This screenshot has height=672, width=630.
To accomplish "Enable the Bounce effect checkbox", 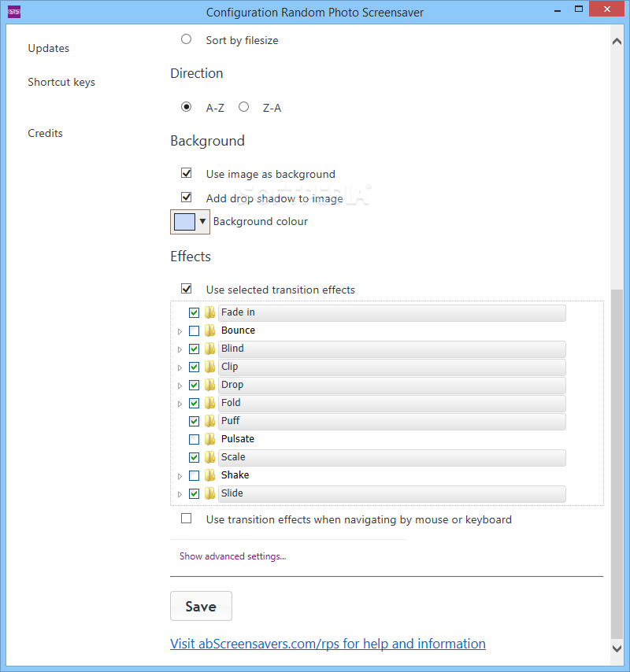I will (x=194, y=330).
